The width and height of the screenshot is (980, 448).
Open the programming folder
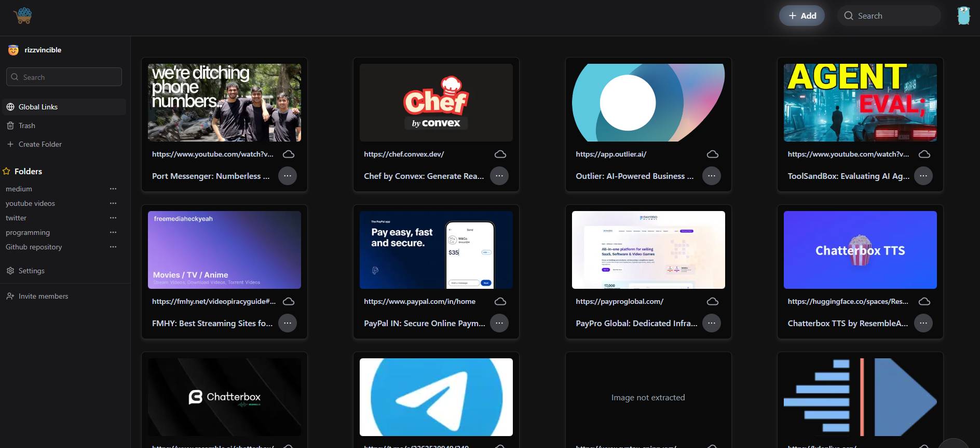tap(28, 232)
